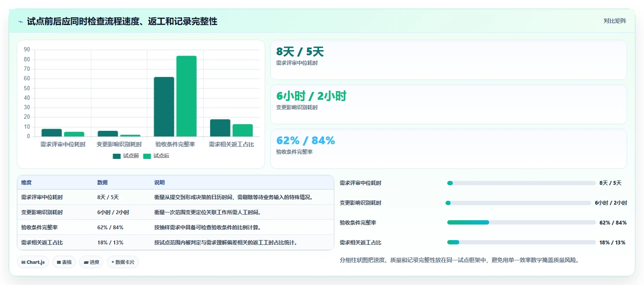Image resolution: width=644 pixels, height=285 pixels.
Task: Toggle the 试点后 legend swatch
Action: click(147, 156)
